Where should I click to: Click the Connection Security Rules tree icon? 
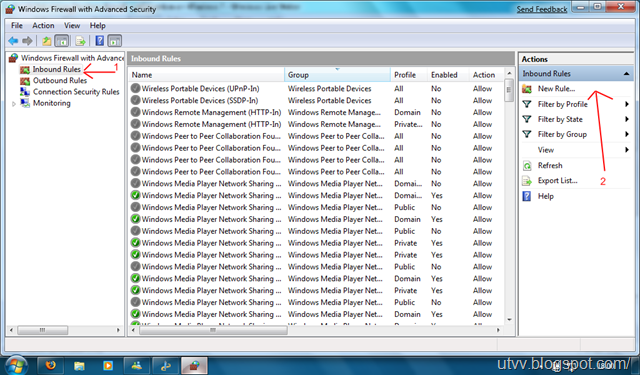coord(25,92)
